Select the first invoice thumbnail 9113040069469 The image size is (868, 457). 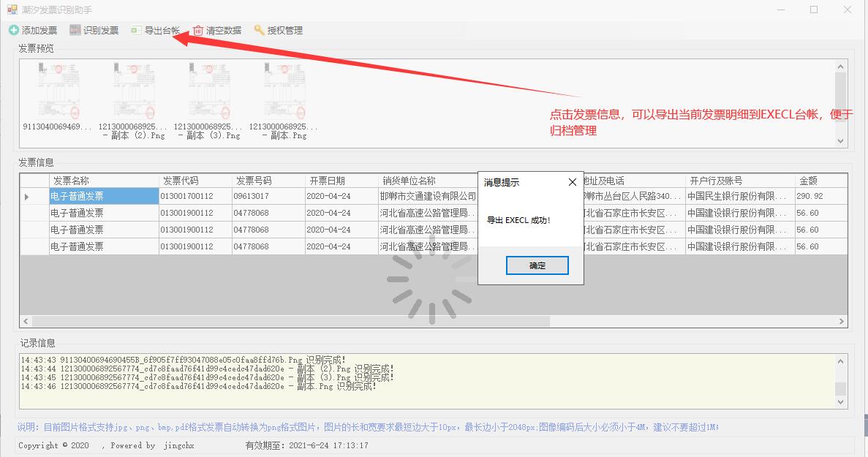click(x=59, y=91)
